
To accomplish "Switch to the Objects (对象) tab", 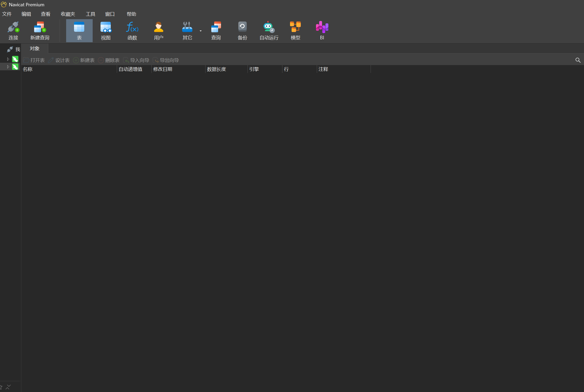I will (34, 49).
